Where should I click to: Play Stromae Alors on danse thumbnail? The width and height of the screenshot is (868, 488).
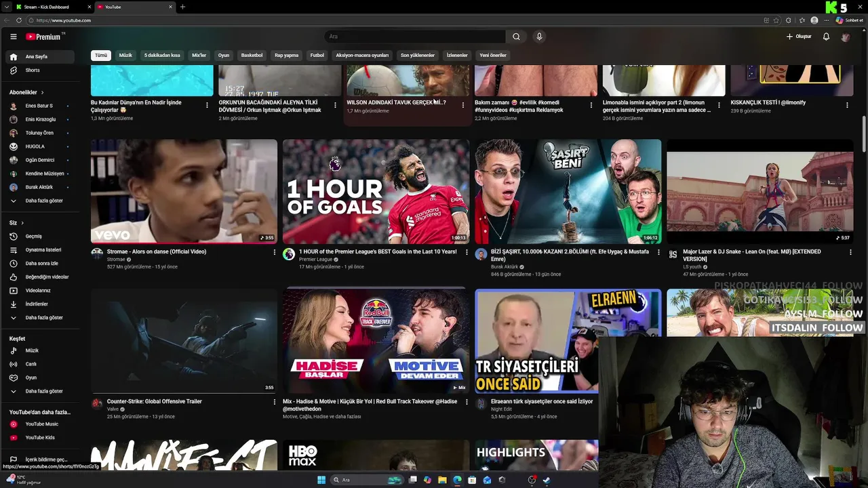tap(184, 191)
